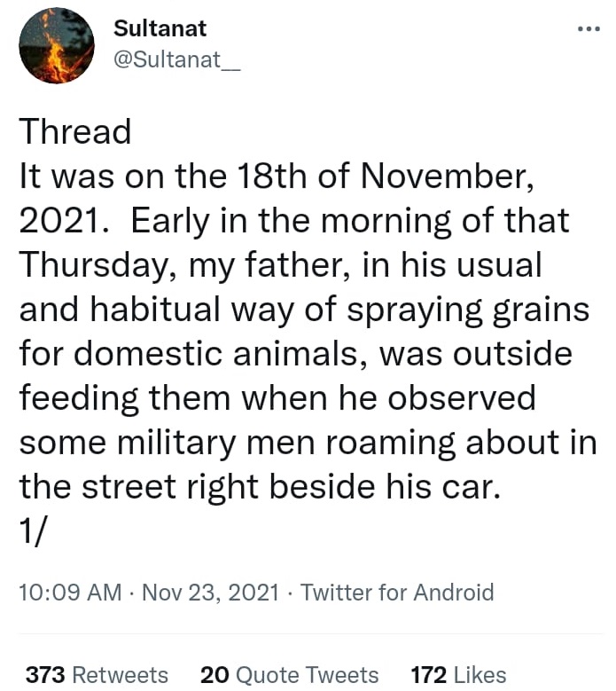The image size is (616, 691).
Task: View the 172 Likes list
Action: pyautogui.click(x=458, y=675)
